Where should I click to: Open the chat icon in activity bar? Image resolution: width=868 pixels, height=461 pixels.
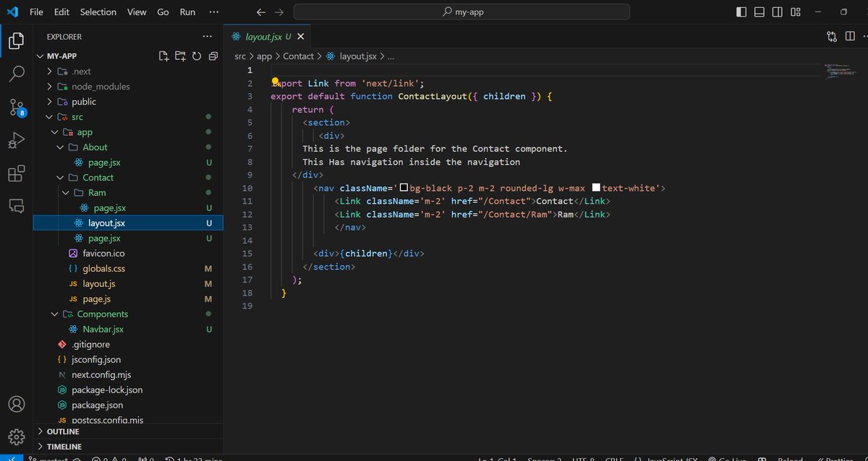(x=16, y=206)
